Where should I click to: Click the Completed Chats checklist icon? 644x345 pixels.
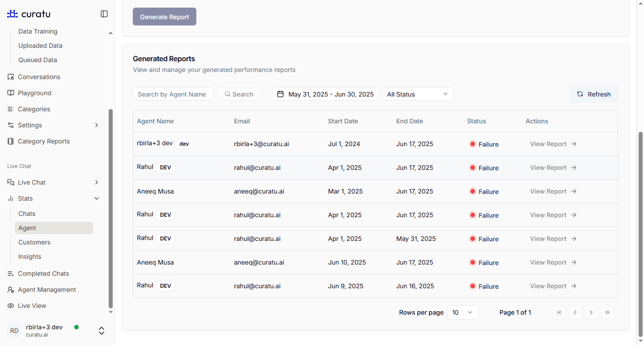11,273
